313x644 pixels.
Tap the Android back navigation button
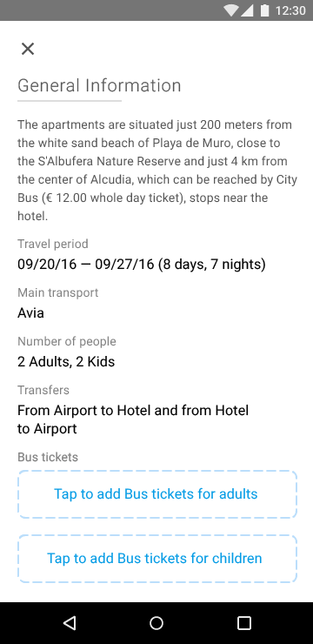tap(70, 622)
